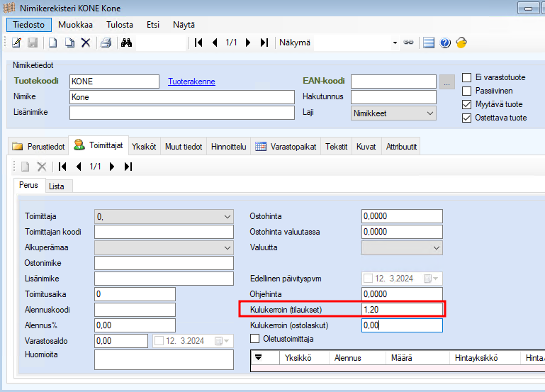Click the printer icon
The width and height of the screenshot is (545, 392).
pos(106,43)
